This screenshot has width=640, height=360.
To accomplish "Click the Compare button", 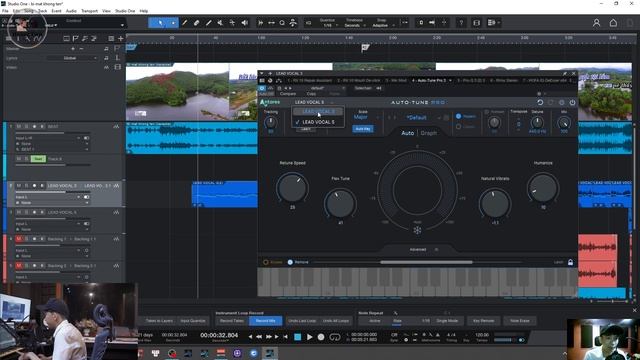I will pos(288,94).
